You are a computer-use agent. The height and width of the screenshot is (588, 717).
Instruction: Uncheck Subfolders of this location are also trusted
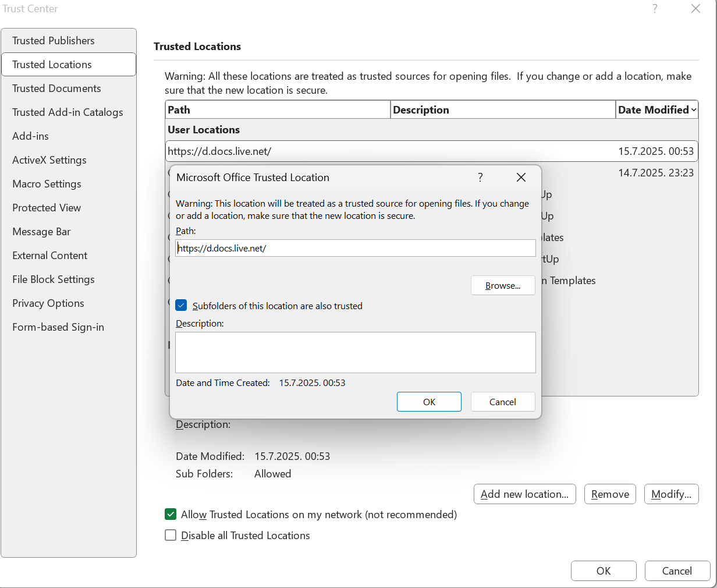tap(181, 305)
